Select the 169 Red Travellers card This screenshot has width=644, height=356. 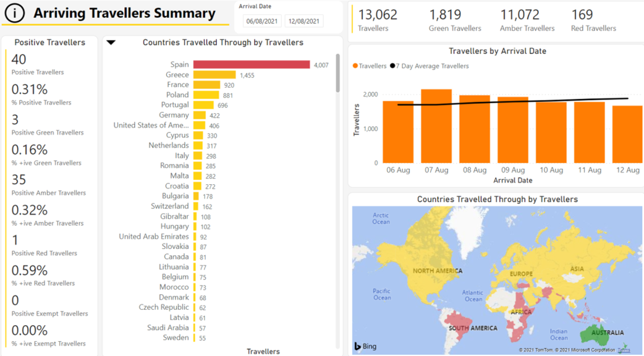click(x=593, y=20)
